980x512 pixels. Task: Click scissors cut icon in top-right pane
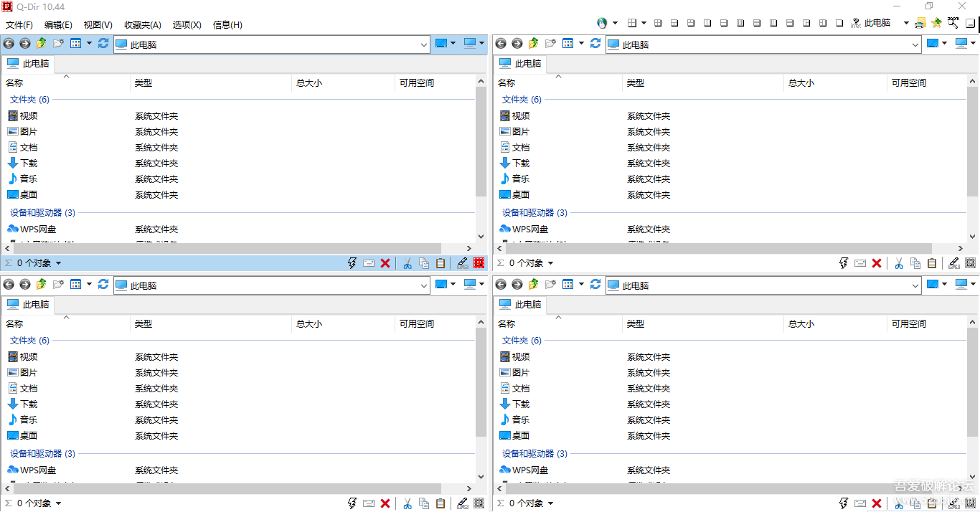click(x=899, y=263)
